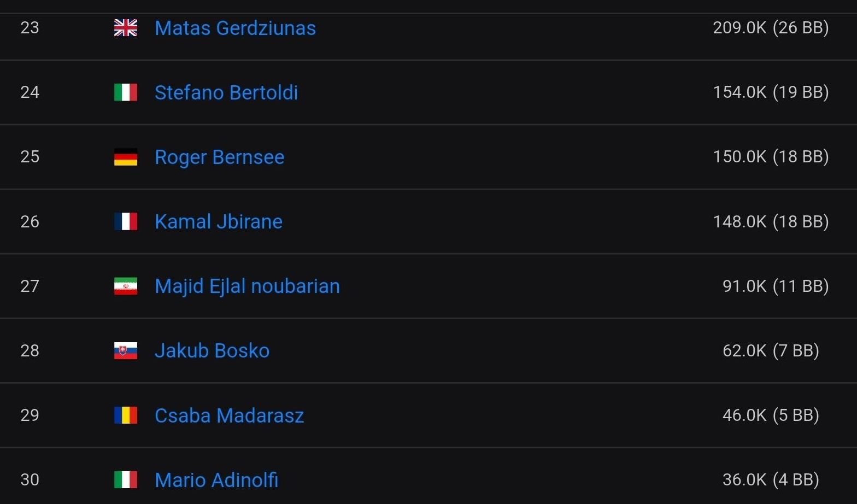The height and width of the screenshot is (504, 857).
Task: Click the Italian flag beside Stefano Bertoldi
Action: point(125,92)
